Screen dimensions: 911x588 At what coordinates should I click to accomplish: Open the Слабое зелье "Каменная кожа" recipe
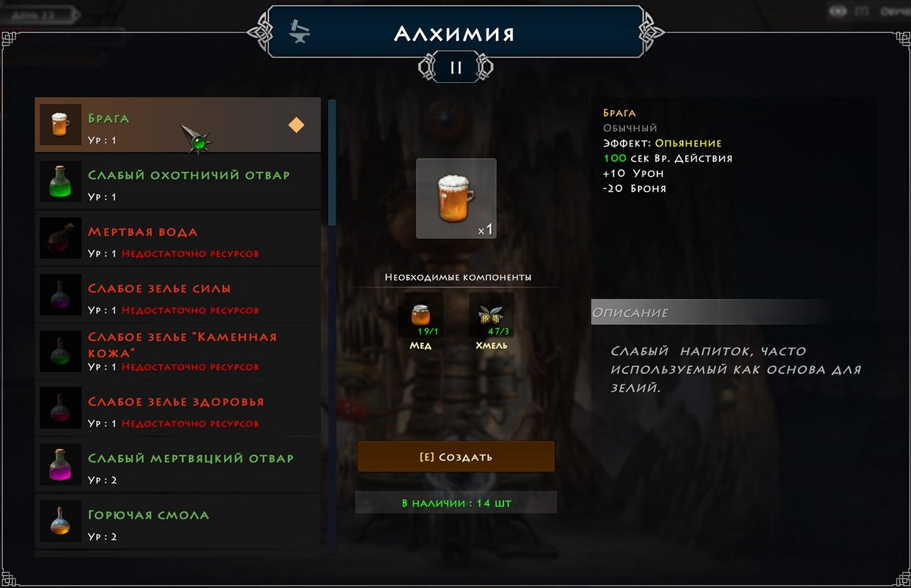point(178,352)
